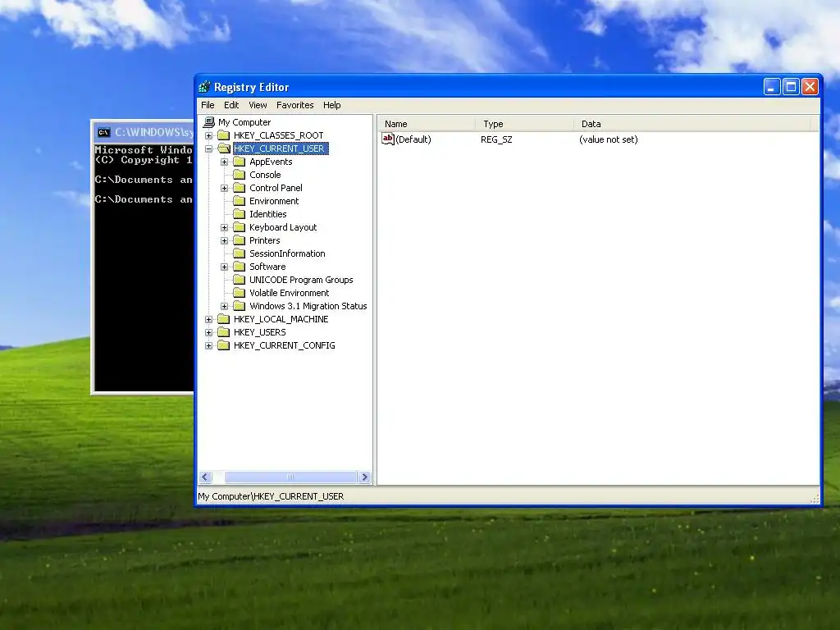
Task: Click the (Default) string value icon
Action: tap(388, 139)
